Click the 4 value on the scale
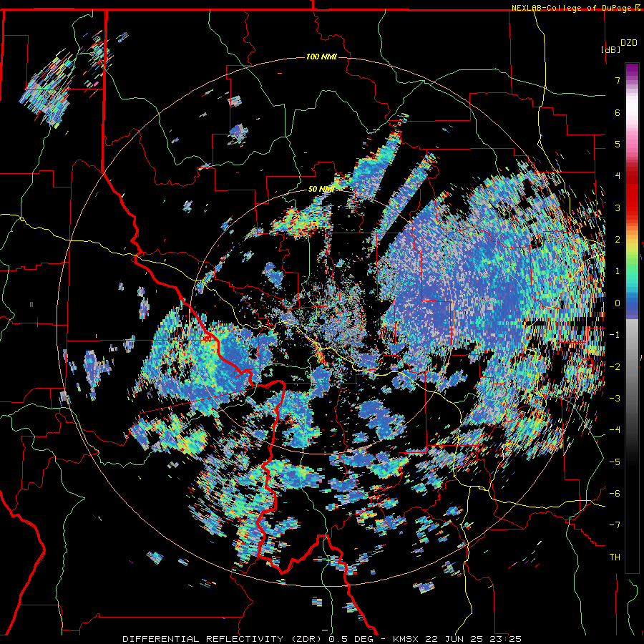This screenshot has width=644, height=644. pos(618,176)
